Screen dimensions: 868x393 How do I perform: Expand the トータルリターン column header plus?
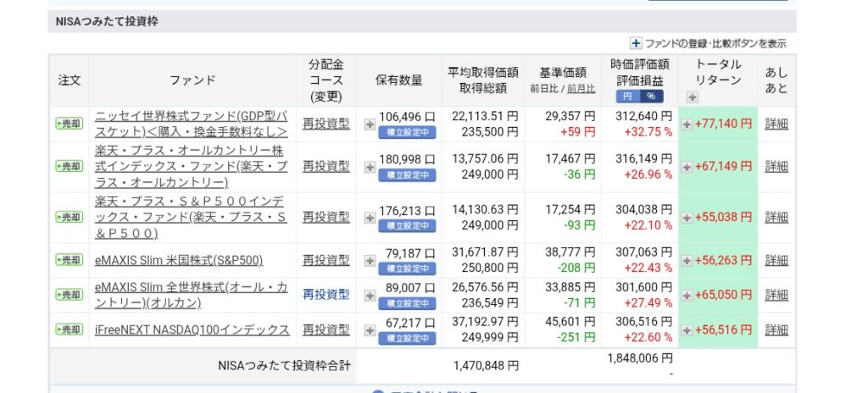[692, 97]
